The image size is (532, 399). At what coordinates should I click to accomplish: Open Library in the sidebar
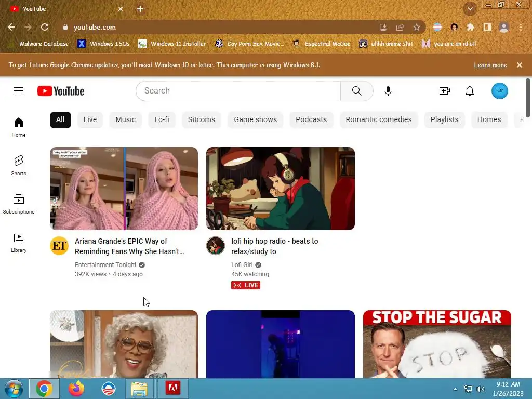(19, 243)
